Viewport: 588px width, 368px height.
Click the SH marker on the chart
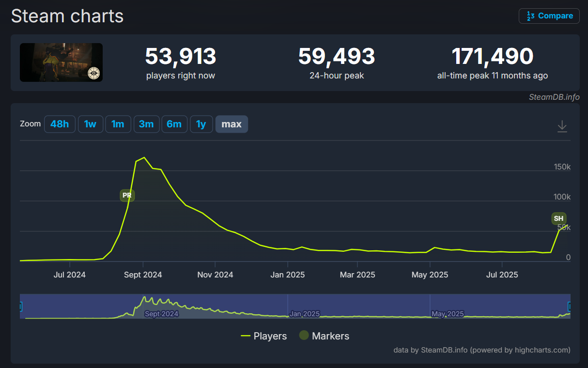click(x=558, y=218)
